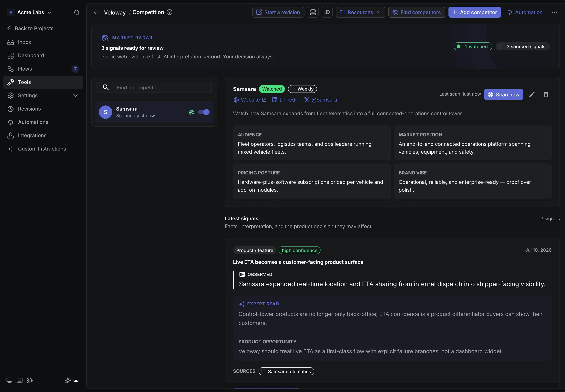
Task: Click the EXPERT READ sparkle icon
Action: pos(241,304)
